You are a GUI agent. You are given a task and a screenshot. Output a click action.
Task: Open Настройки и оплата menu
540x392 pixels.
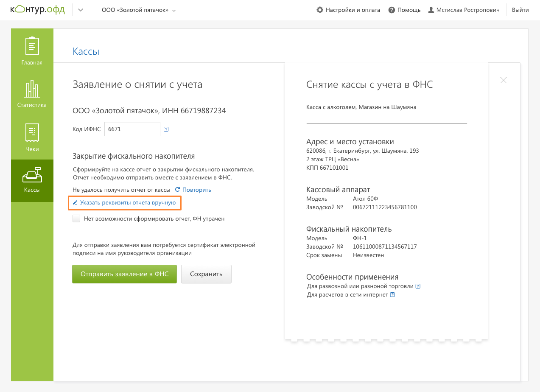[x=348, y=10]
